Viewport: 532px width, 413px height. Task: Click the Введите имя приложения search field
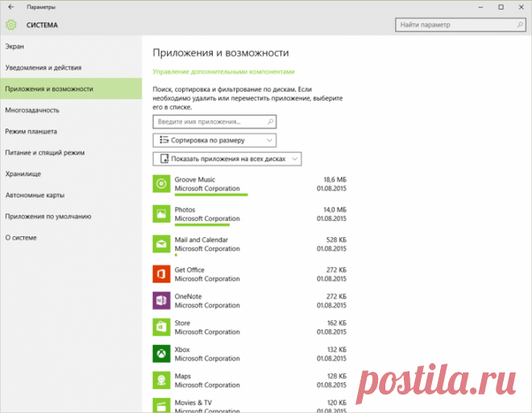point(214,122)
